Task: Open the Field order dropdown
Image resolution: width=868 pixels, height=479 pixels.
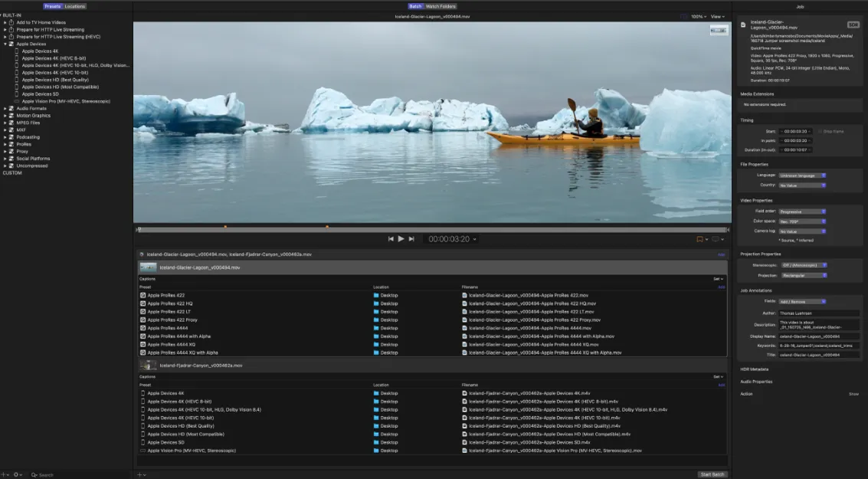Action: tap(802, 212)
